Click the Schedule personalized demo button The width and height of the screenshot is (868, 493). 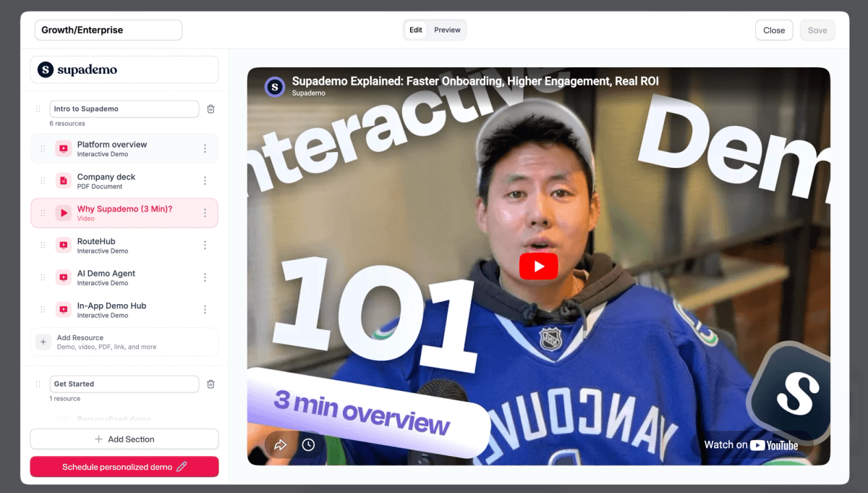pyautogui.click(x=124, y=467)
